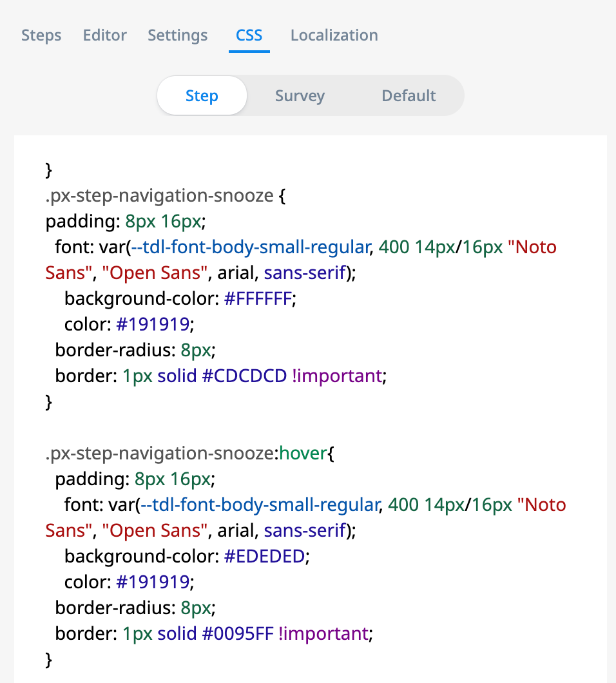This screenshot has height=683, width=616.
Task: Place cursor on #FFFFFF background-color value
Action: click(258, 299)
